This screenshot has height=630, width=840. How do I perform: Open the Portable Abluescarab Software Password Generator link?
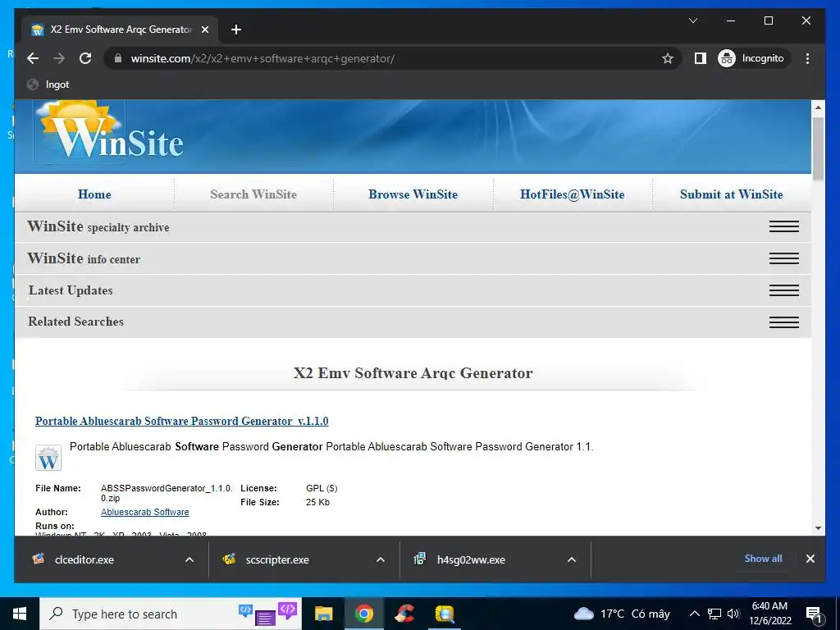click(x=181, y=421)
